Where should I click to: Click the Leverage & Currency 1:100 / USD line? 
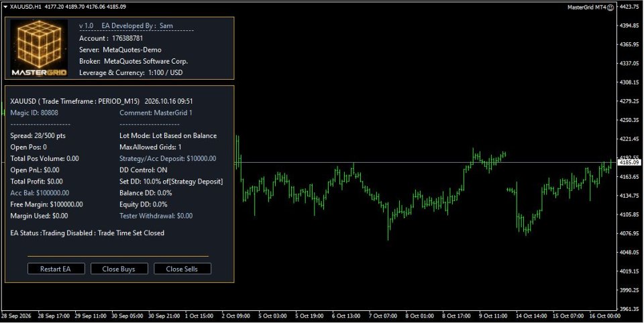(x=131, y=72)
